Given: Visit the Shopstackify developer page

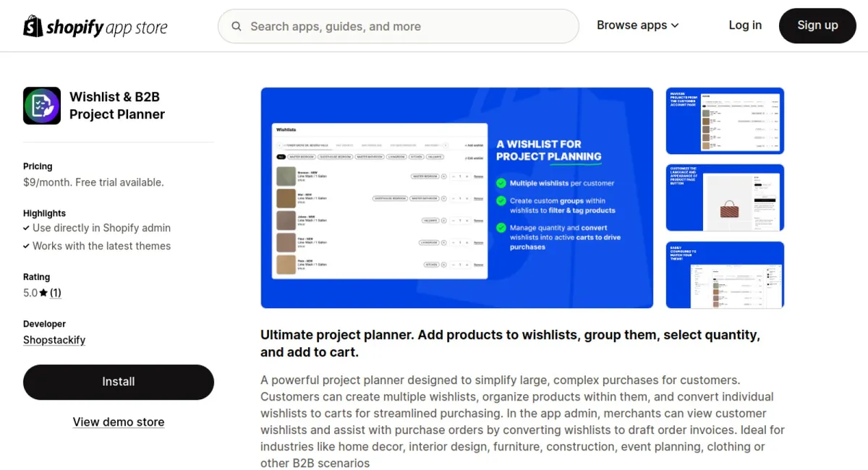Looking at the screenshot, I should 54,340.
